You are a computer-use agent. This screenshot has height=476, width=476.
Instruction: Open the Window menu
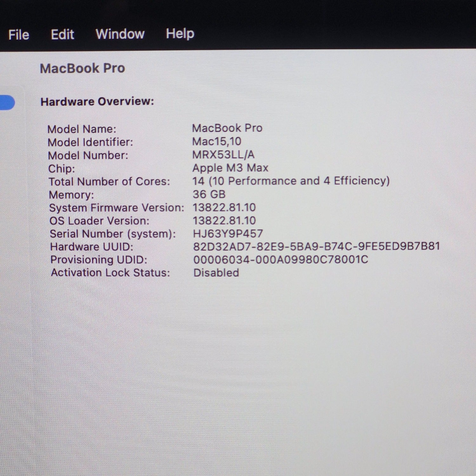tap(120, 34)
